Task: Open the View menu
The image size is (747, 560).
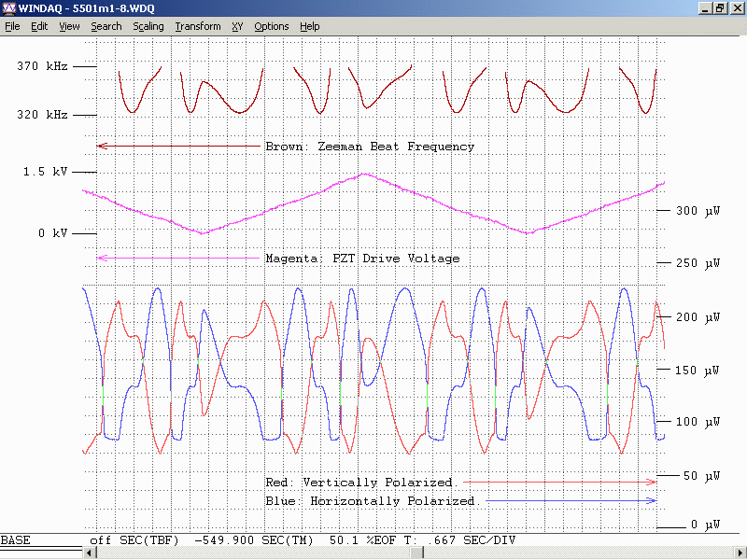Action: [69, 26]
